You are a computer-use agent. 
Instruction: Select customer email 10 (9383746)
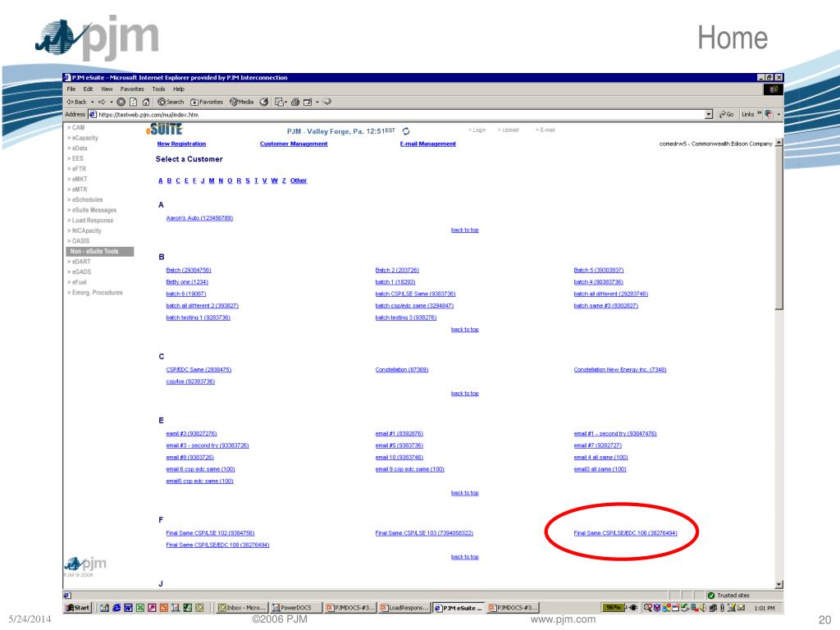pos(399,458)
